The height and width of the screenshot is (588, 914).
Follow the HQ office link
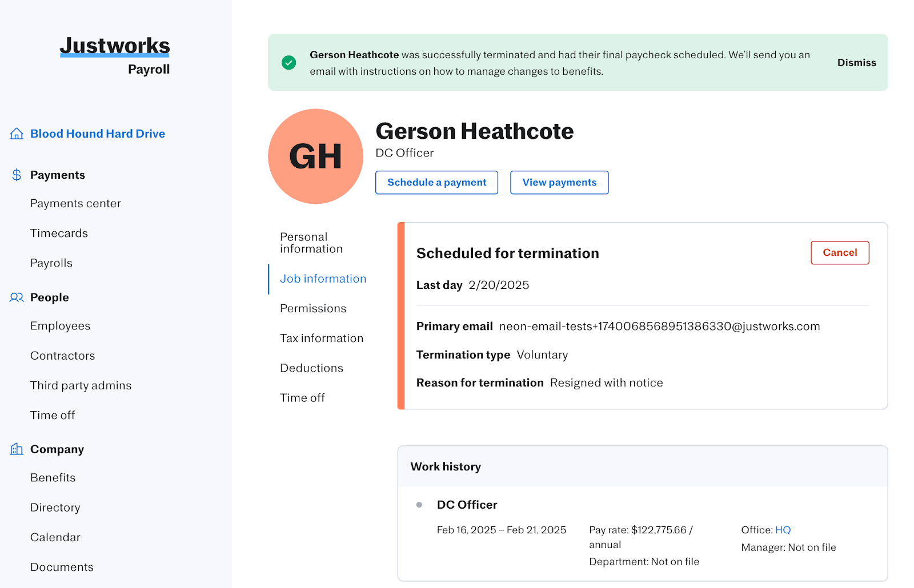783,530
